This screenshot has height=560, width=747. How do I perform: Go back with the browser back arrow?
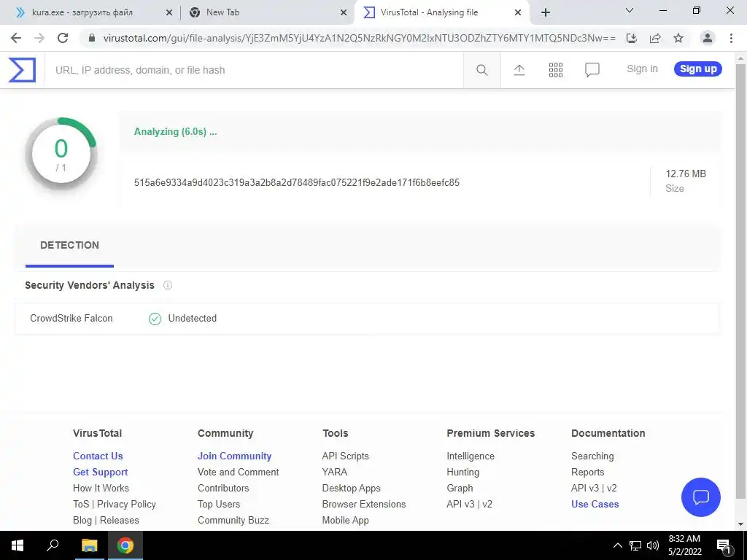pos(16,38)
